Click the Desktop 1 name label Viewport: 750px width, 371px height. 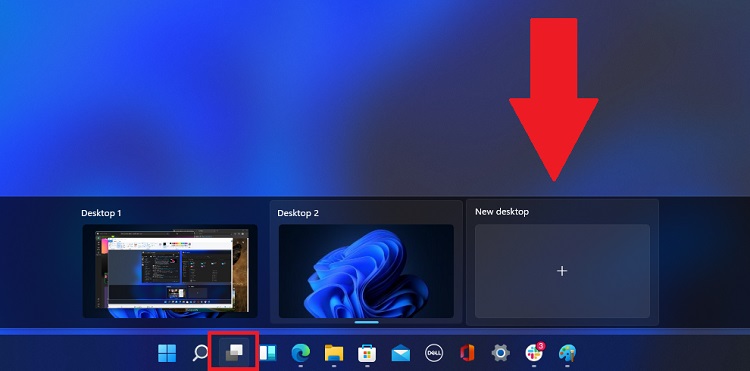tap(101, 213)
